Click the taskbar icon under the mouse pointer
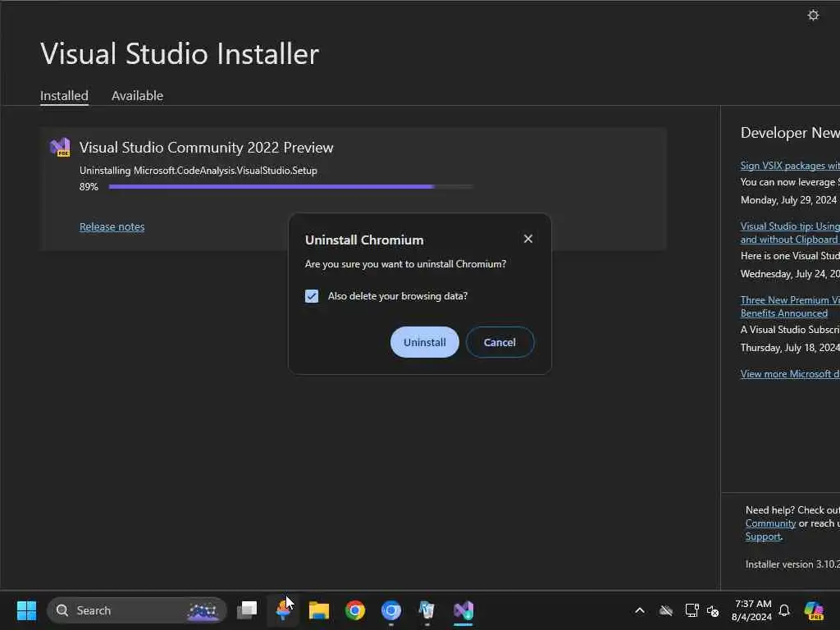Image resolution: width=840 pixels, height=630 pixels. (x=283, y=610)
